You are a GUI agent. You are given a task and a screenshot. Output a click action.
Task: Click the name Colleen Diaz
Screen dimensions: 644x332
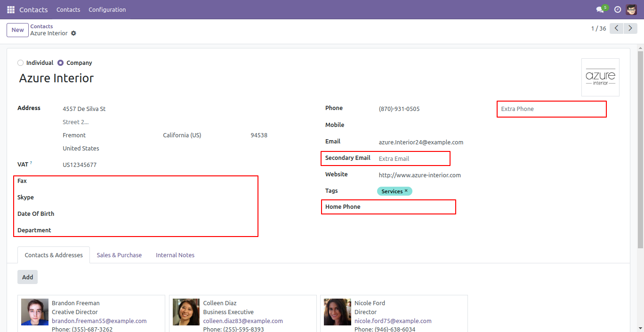coord(220,303)
